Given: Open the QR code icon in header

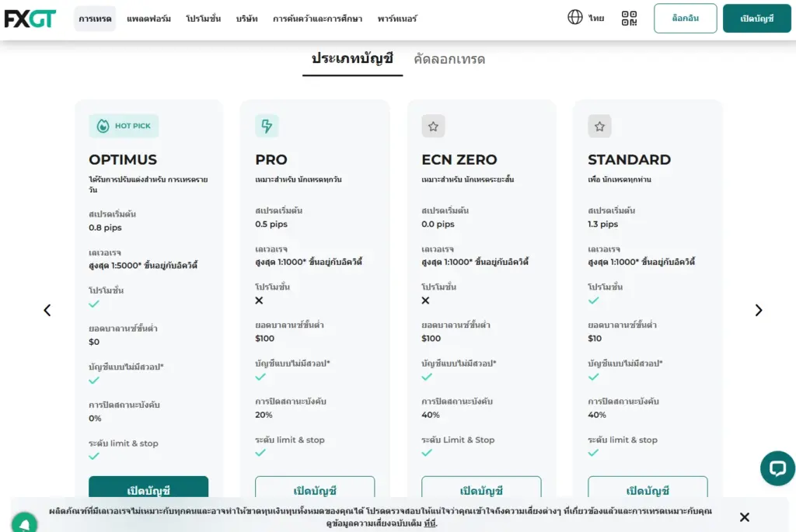Looking at the screenshot, I should pos(629,18).
